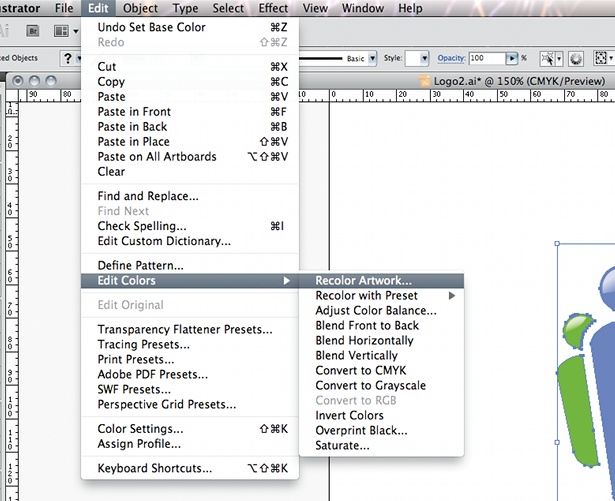Select the small green circle shape
The image size is (615, 501).
tap(577, 331)
